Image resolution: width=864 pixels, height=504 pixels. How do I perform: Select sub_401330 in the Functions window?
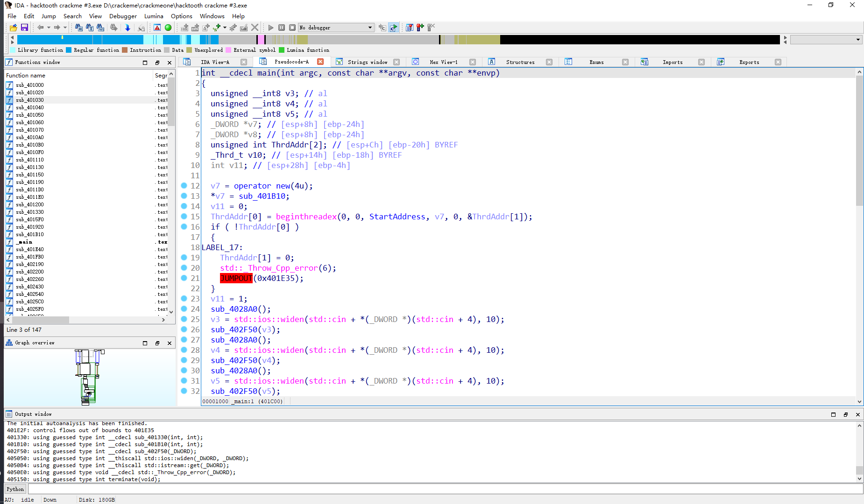pyautogui.click(x=30, y=212)
